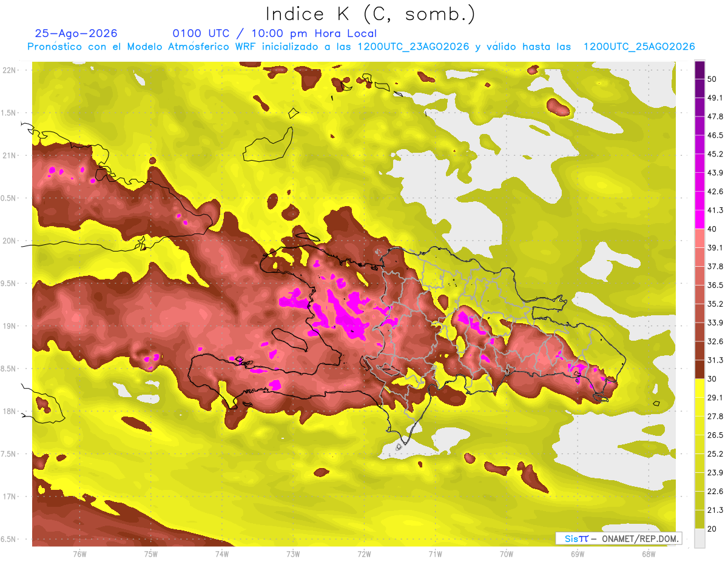Image resolution: width=728 pixels, height=562 pixels.
Task: Click the colorbar value '32.6'
Action: tap(715, 341)
